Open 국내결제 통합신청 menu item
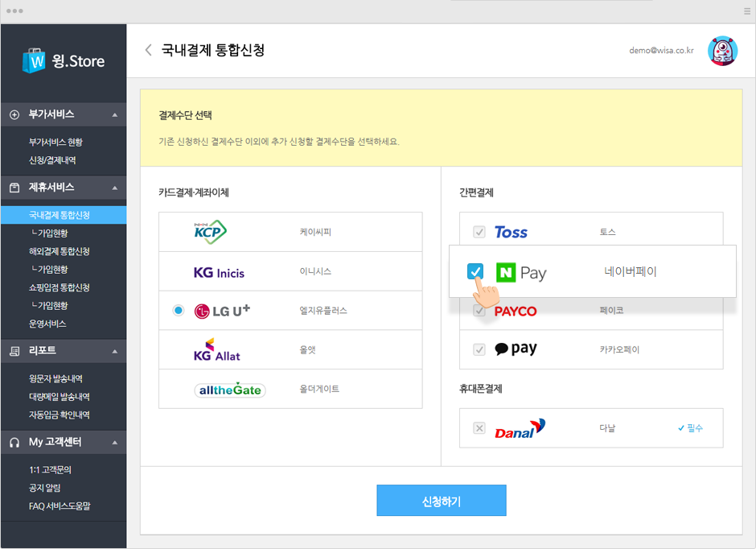This screenshot has height=549, width=756. tap(64, 215)
